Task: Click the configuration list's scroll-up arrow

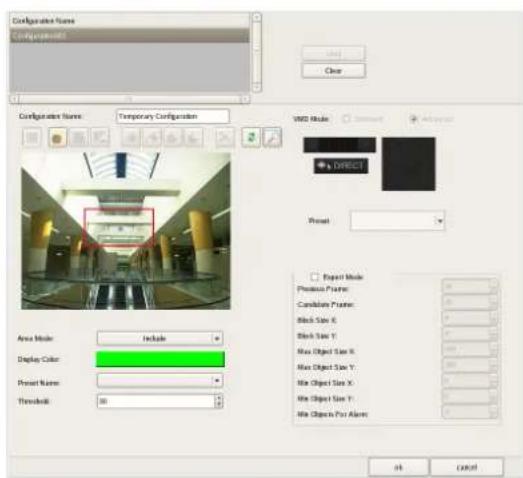Action: [256, 17]
